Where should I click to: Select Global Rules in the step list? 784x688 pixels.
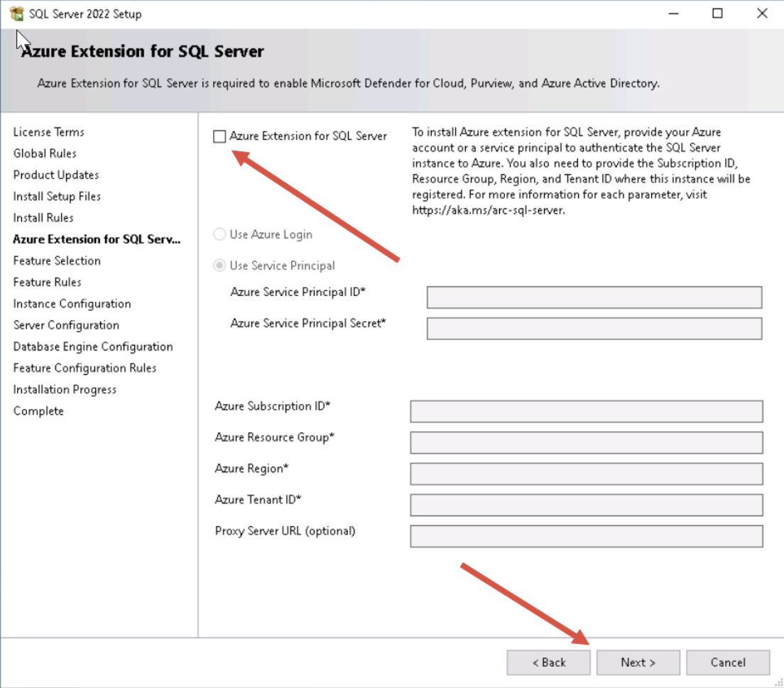point(45,153)
